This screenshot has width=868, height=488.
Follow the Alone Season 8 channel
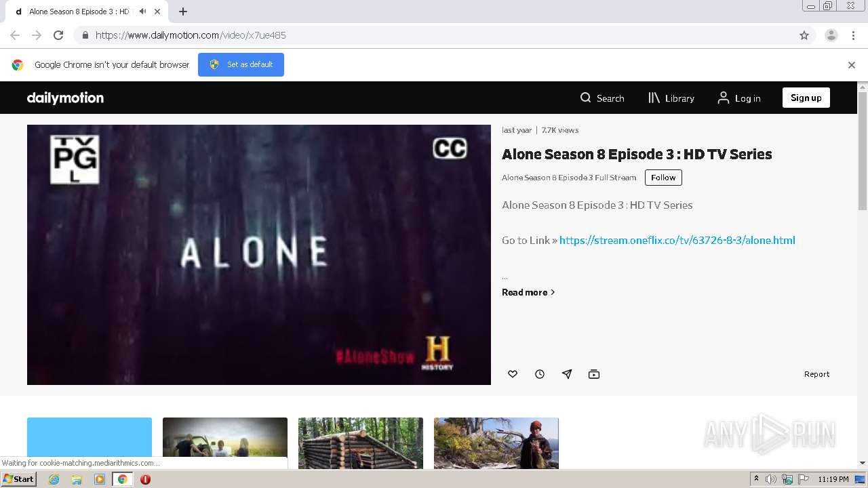click(x=663, y=178)
